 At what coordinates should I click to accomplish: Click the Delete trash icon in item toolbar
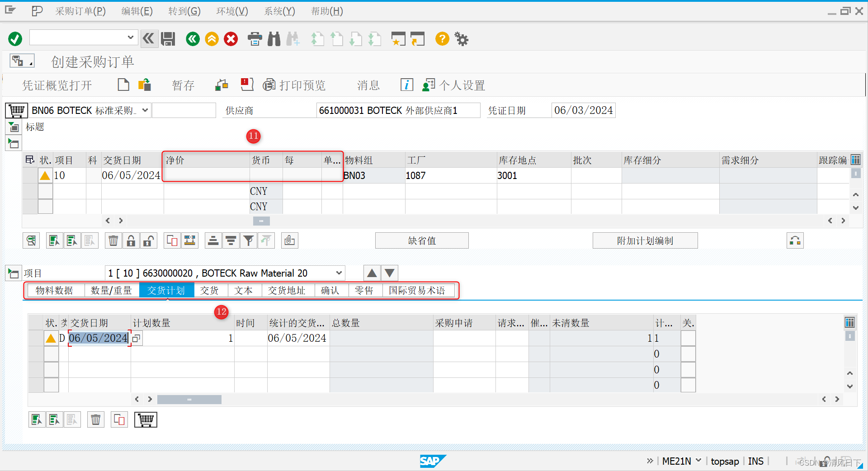point(113,240)
